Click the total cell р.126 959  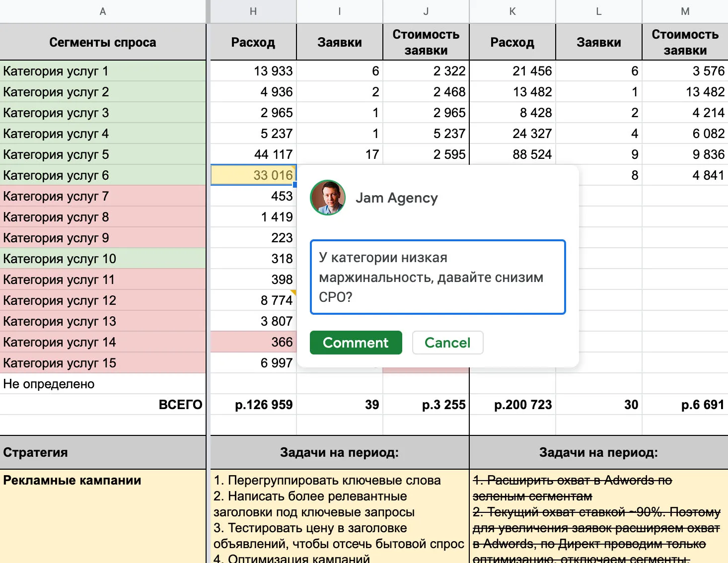coord(253,405)
